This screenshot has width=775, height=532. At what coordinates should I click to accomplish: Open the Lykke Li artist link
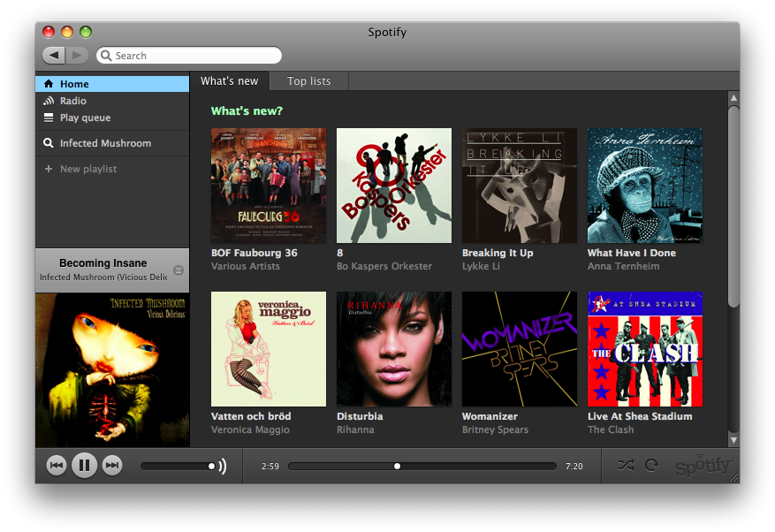pos(481,266)
